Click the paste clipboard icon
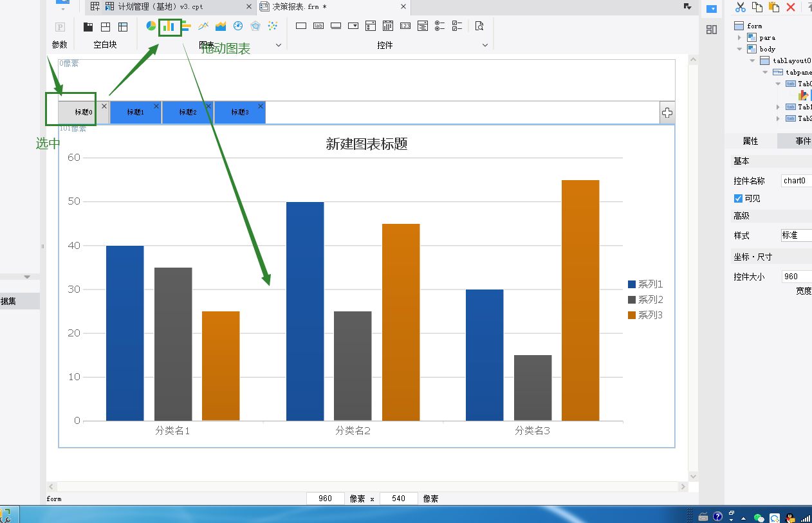Image resolution: width=812 pixels, height=523 pixels. 774,7
